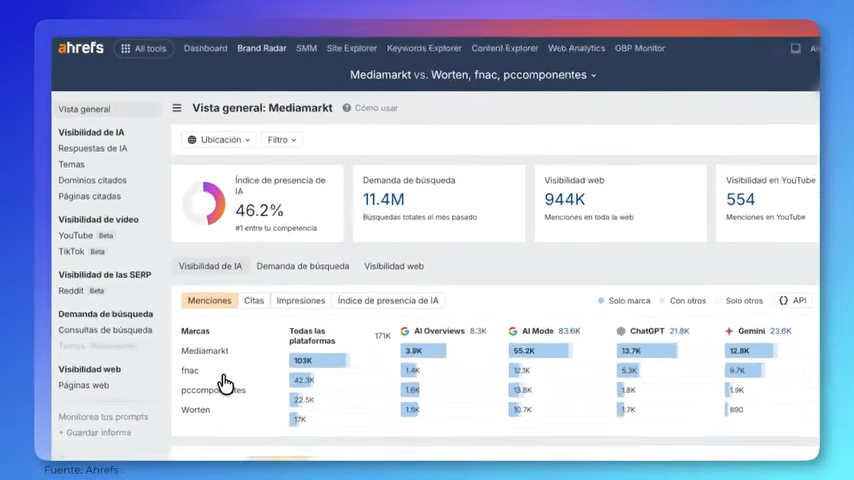Screen dimensions: 854x480
Task: Select the Citas tab
Action: (254, 300)
